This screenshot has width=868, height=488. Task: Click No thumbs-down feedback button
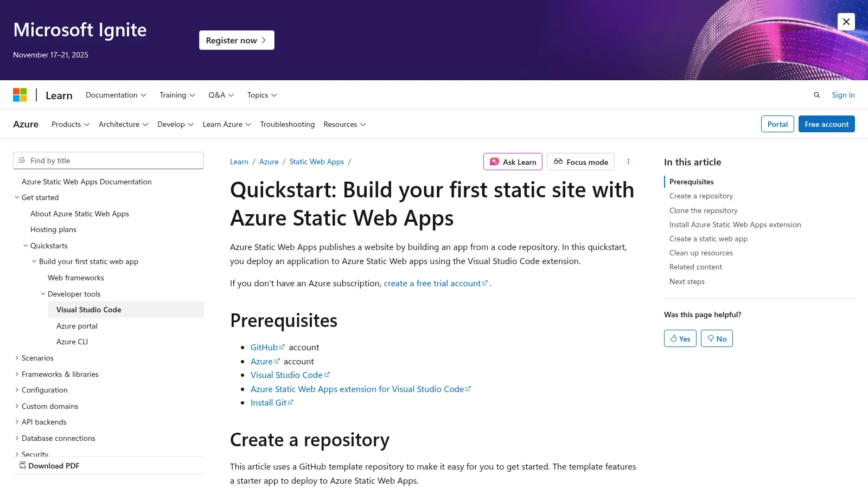pyautogui.click(x=717, y=338)
